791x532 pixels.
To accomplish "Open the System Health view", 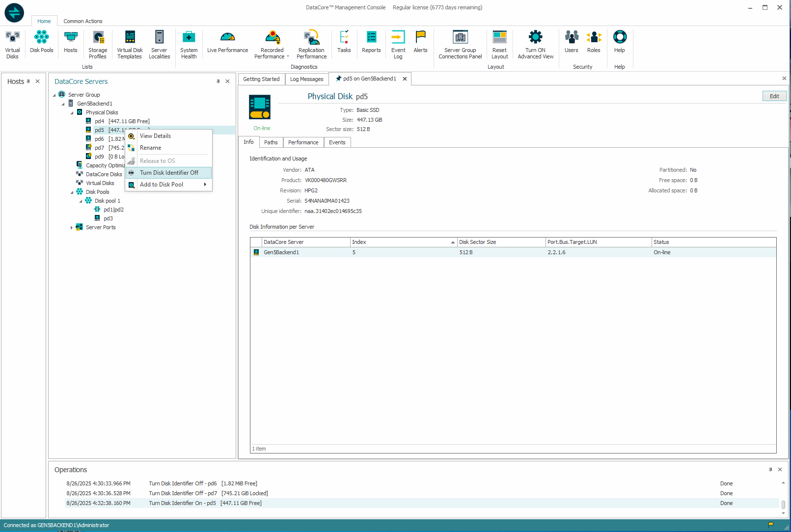I will tap(189, 44).
